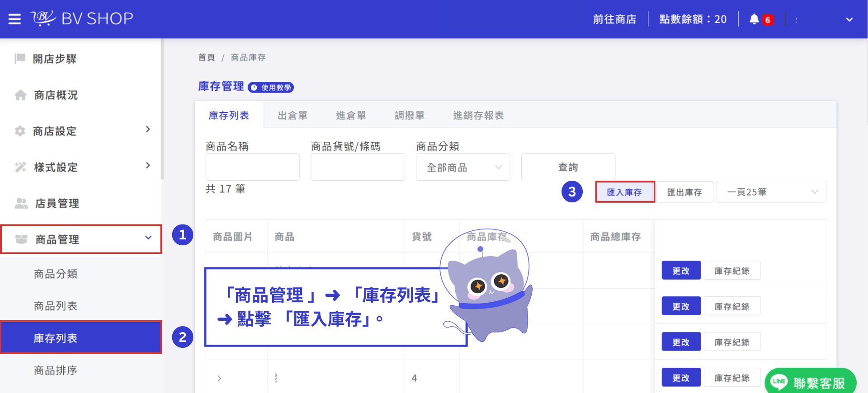Focus the 商品貨號/條碼 input field

(x=358, y=167)
